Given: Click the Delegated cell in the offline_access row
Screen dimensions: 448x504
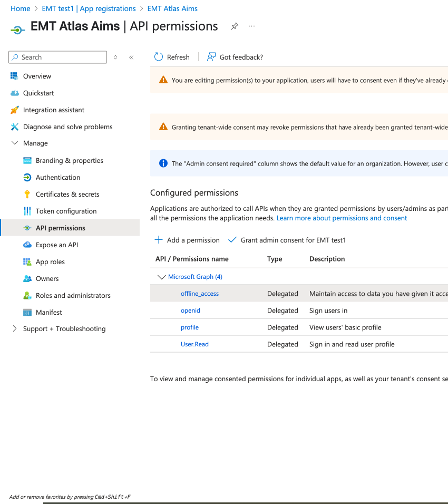Looking at the screenshot, I should [x=283, y=294].
